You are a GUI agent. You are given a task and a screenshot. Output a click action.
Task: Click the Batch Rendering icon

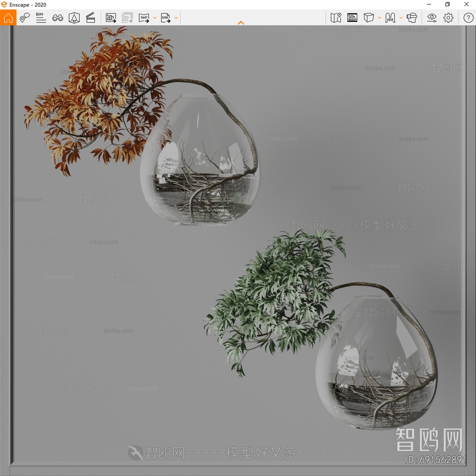coord(127,18)
